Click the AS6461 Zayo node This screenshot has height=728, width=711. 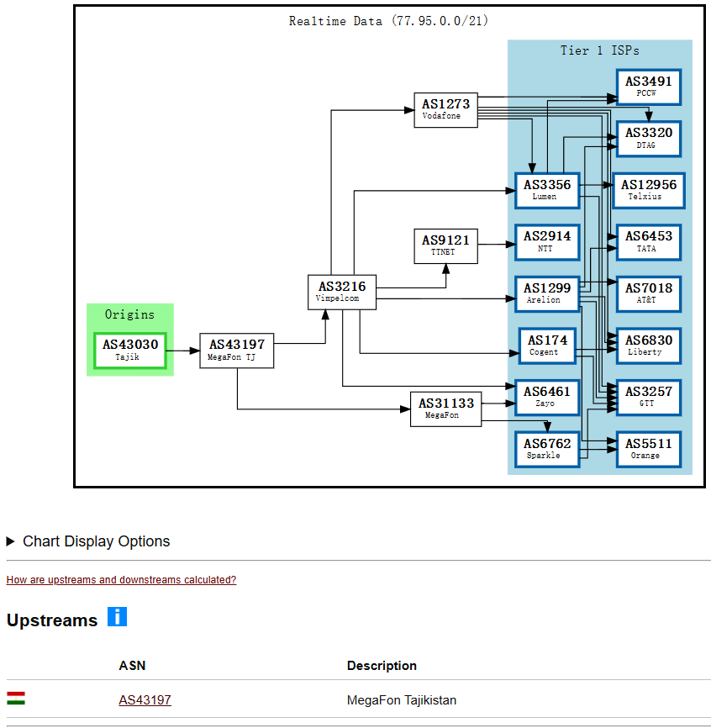click(547, 398)
